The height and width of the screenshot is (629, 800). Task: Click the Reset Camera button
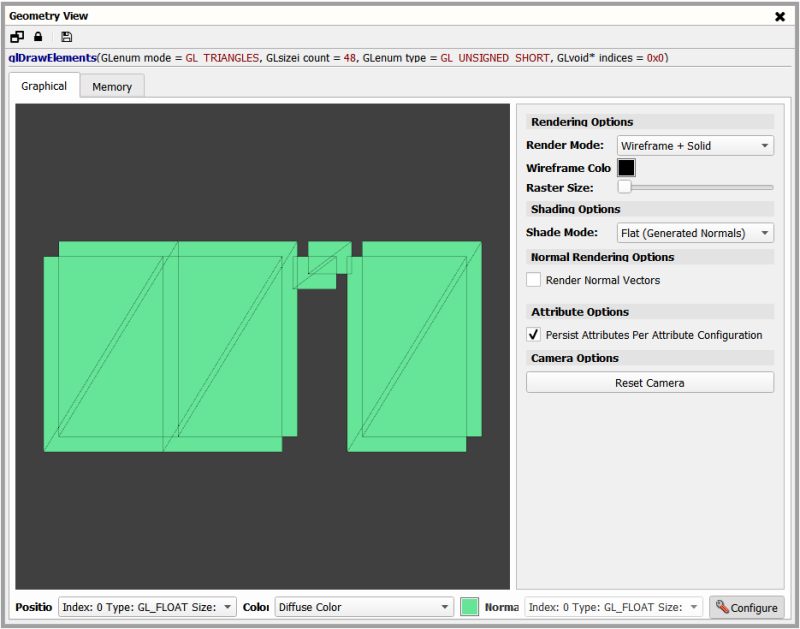(649, 383)
